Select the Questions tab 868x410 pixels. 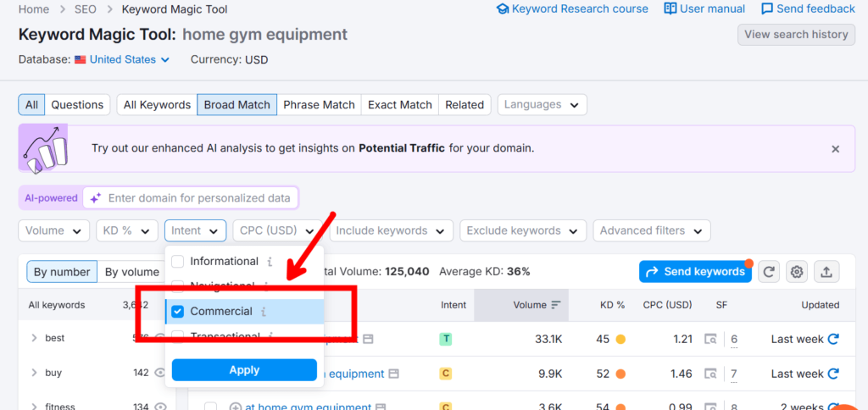point(77,104)
